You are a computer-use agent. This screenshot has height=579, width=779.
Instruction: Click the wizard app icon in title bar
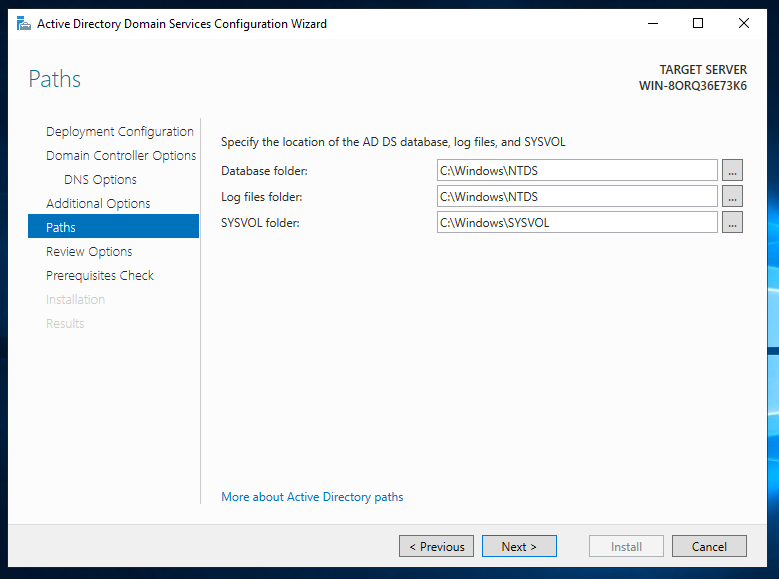pyautogui.click(x=23, y=23)
